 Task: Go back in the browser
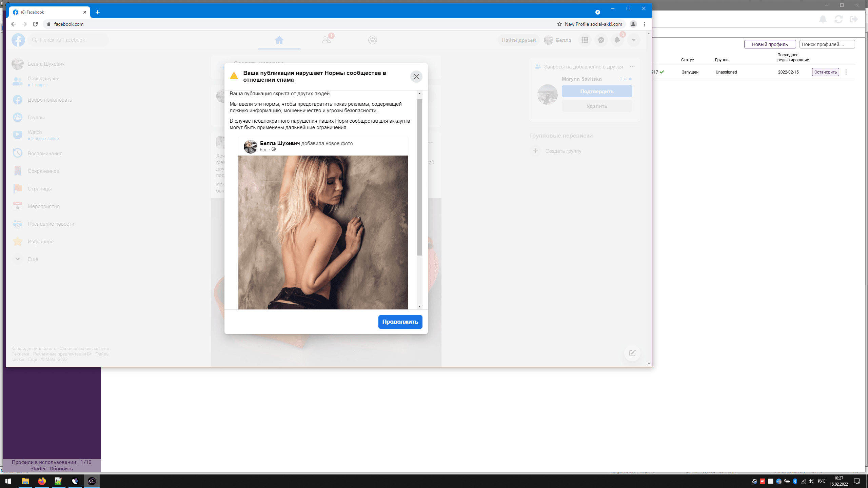pyautogui.click(x=13, y=24)
